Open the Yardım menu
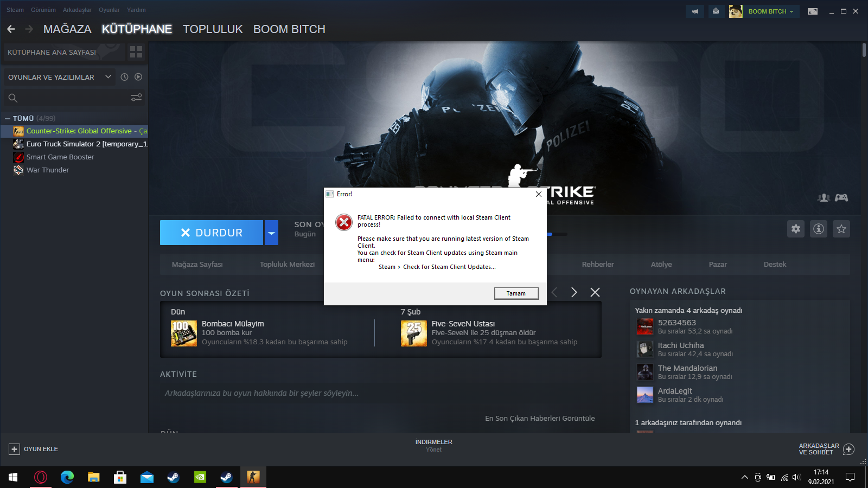868x488 pixels. 136,10
